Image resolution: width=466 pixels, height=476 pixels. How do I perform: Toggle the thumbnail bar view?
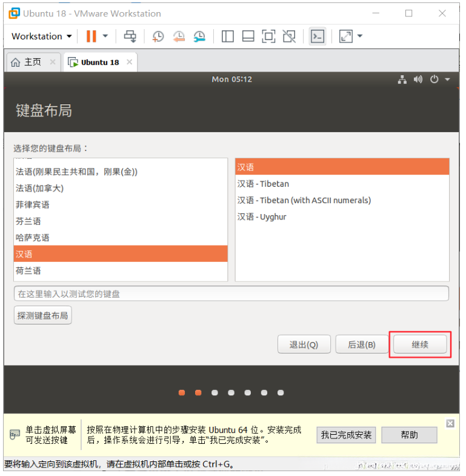[x=248, y=36]
